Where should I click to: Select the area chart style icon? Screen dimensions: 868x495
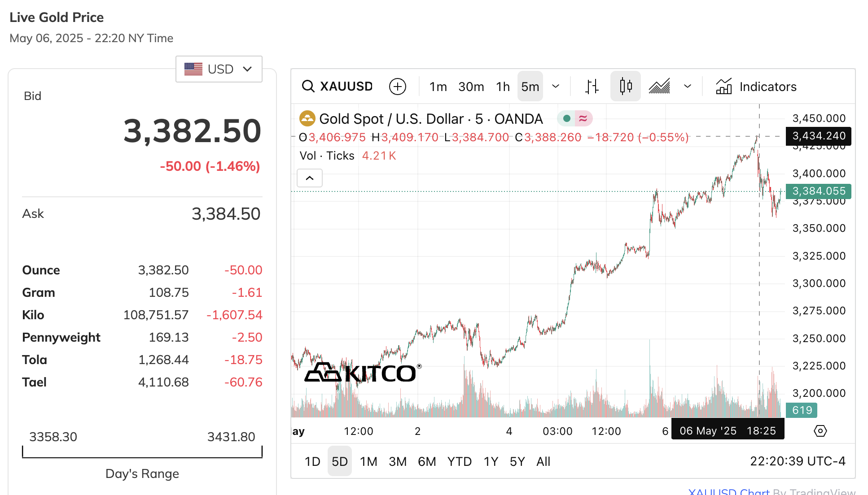click(x=659, y=86)
